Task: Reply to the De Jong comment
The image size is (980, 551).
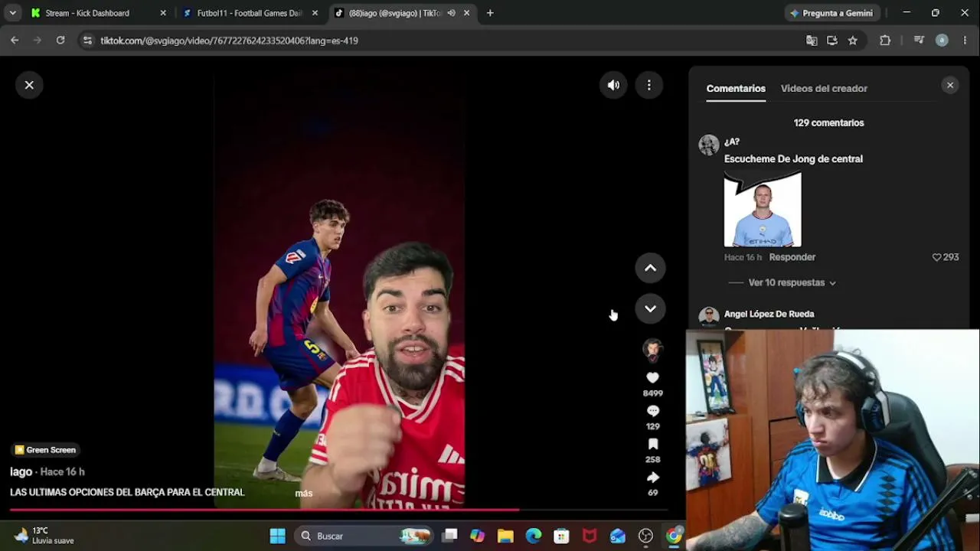Action: tap(792, 257)
